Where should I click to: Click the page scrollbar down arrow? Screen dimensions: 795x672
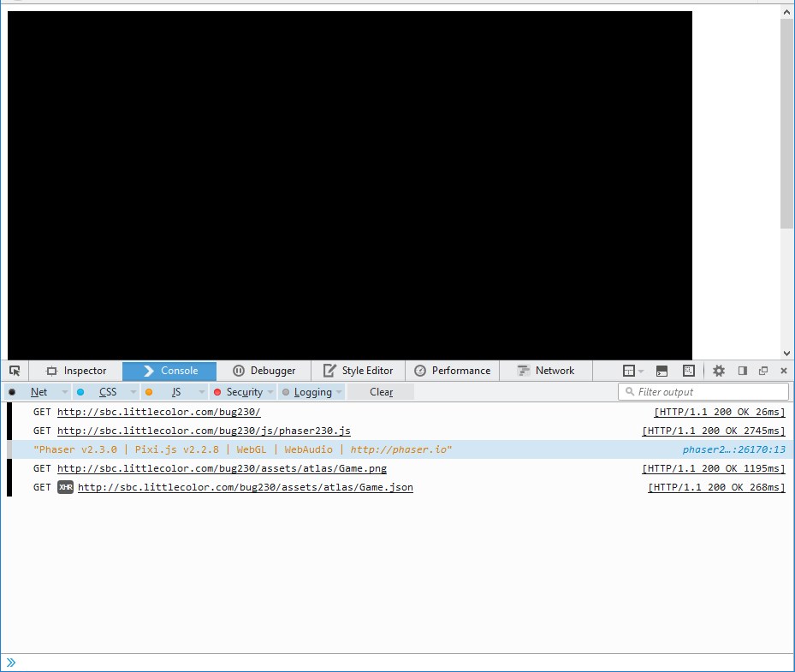click(787, 354)
